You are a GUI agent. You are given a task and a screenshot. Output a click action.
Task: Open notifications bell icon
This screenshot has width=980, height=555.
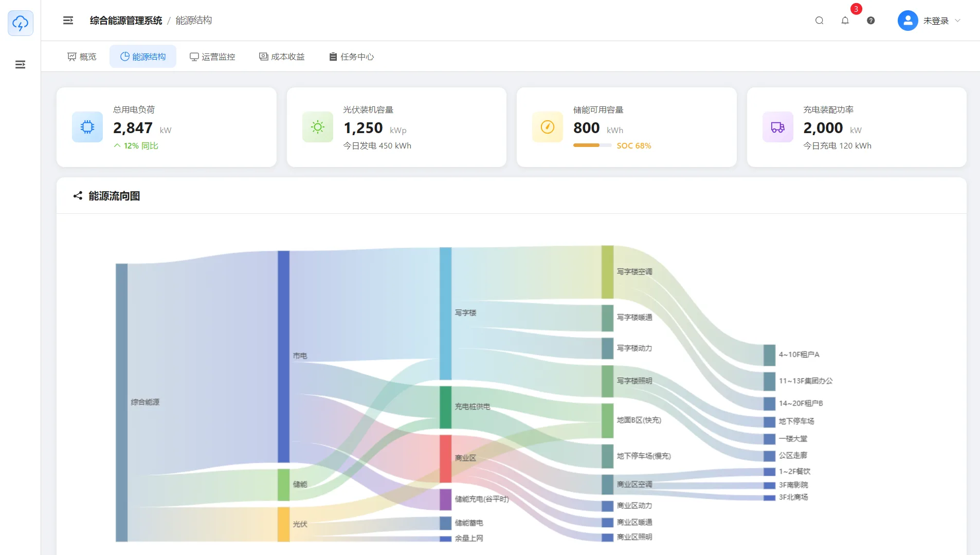pyautogui.click(x=845, y=21)
